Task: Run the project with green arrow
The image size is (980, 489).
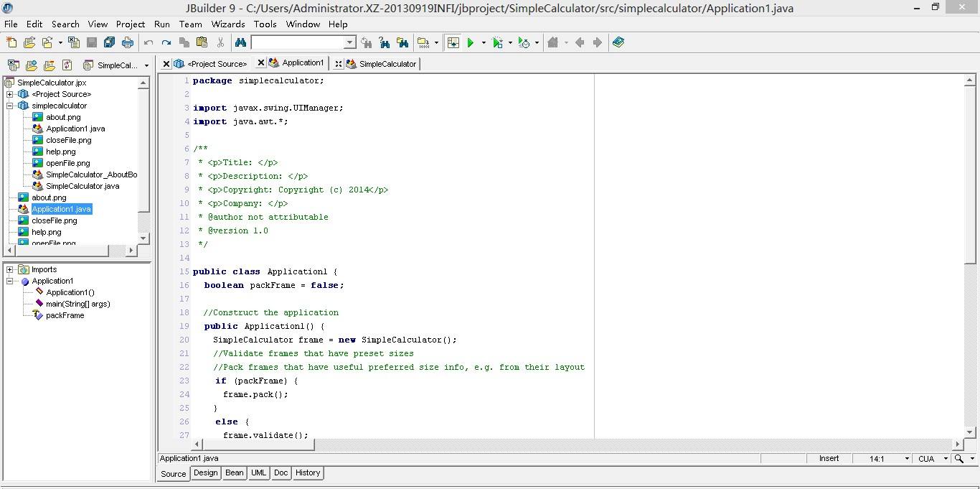Action: pos(471,43)
